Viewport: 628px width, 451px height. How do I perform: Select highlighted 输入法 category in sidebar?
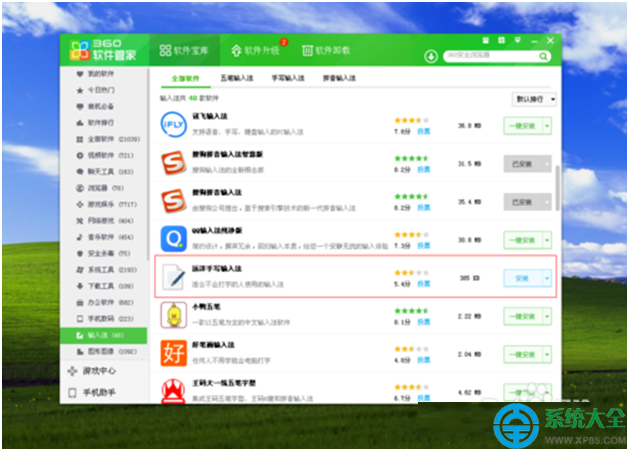pyautogui.click(x=103, y=335)
